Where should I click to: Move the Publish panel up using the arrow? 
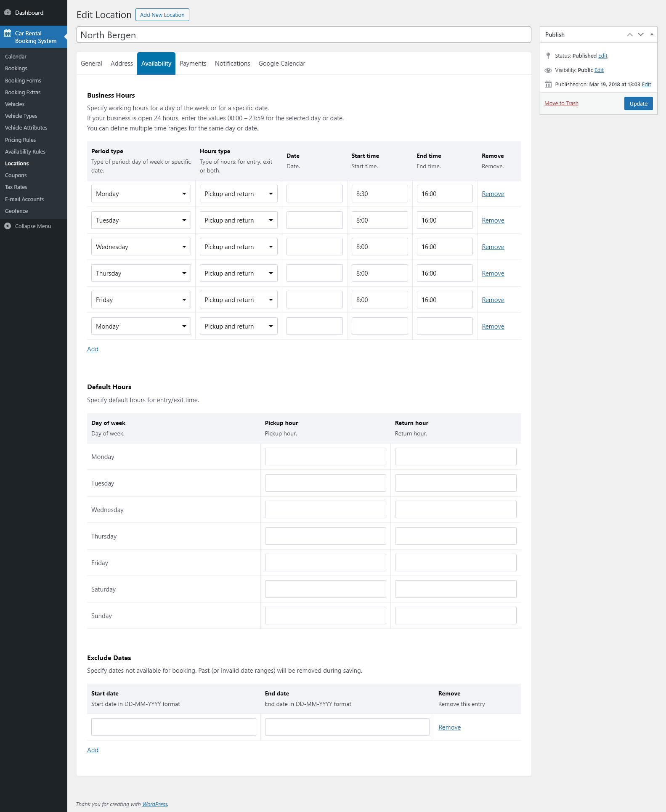[630, 34]
